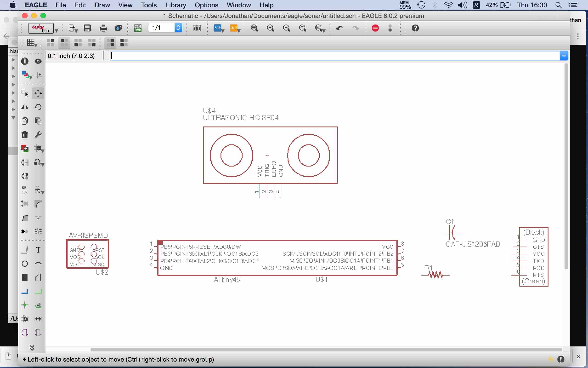This screenshot has width=588, height=368.
Task: Select the Mirror tool
Action: [25, 107]
